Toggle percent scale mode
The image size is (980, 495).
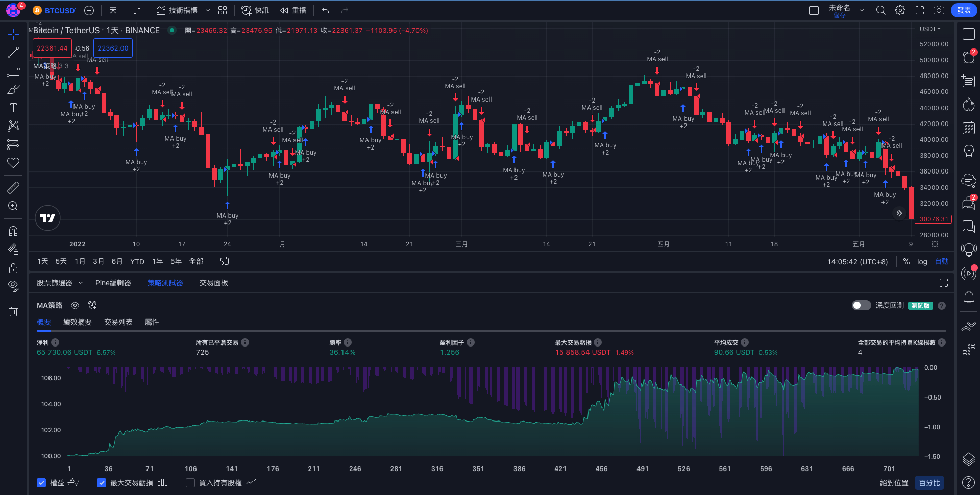click(906, 261)
